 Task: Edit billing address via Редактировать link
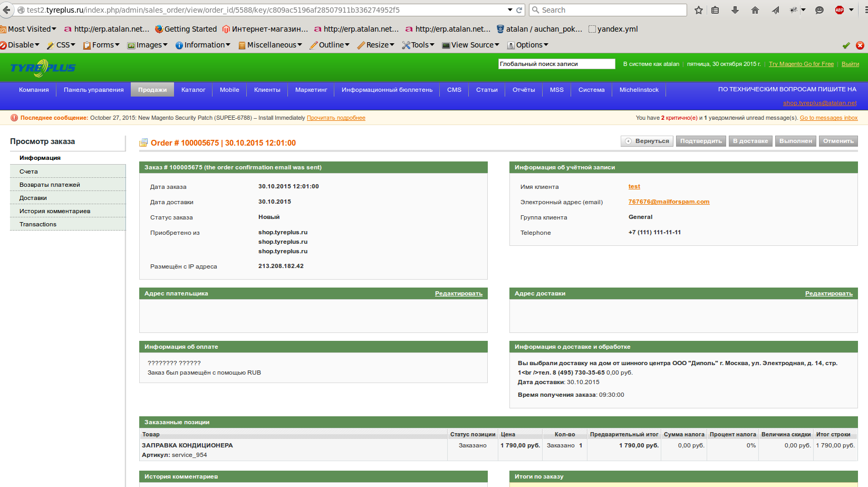459,293
